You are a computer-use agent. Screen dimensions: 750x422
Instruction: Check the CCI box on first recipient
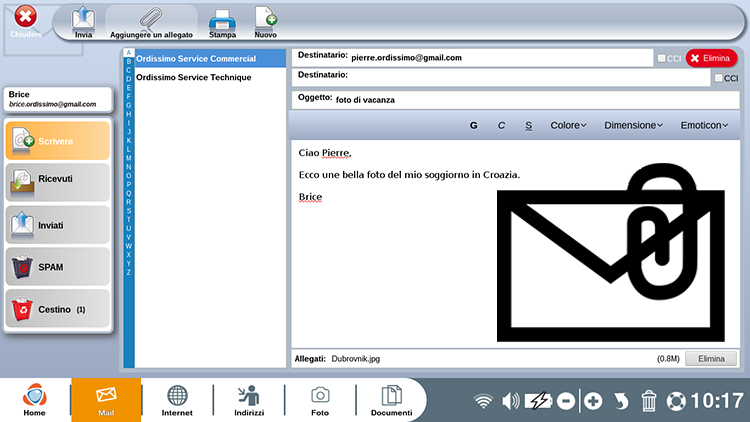point(662,59)
